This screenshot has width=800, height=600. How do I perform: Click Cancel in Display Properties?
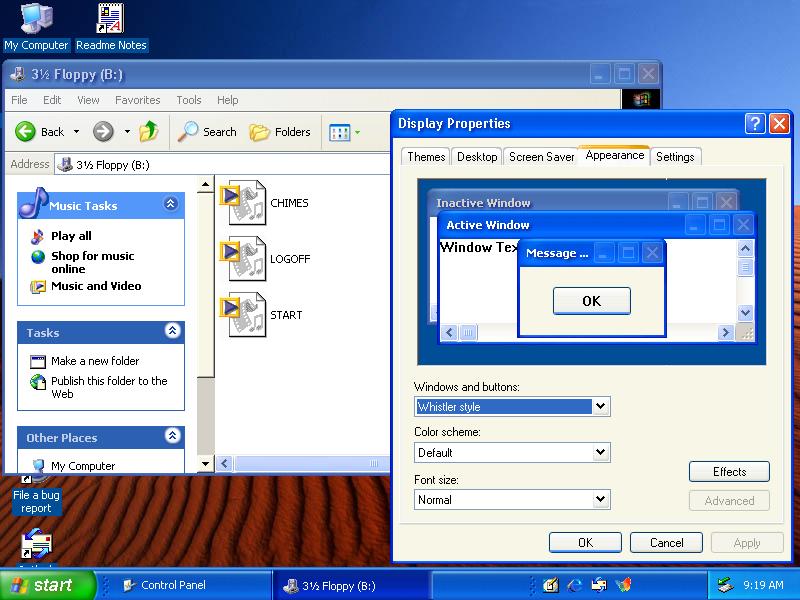[x=666, y=542]
